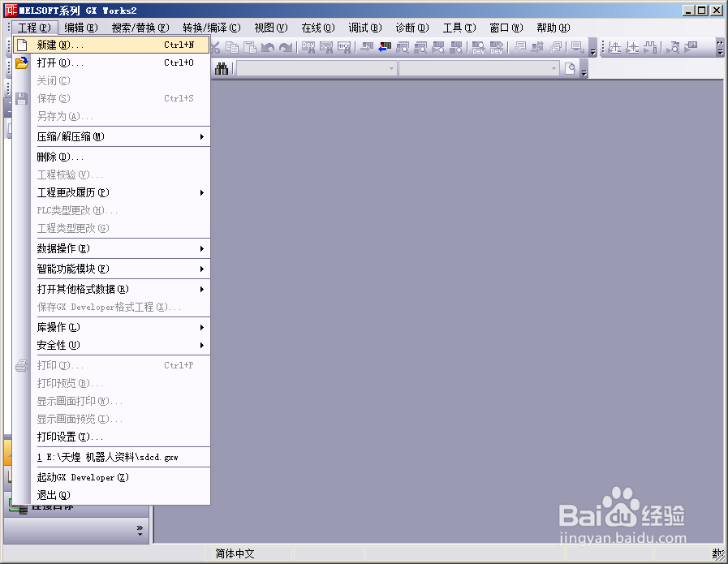Expand search toolbar overflow options arrow
This screenshot has width=728, height=564.
[x=584, y=69]
